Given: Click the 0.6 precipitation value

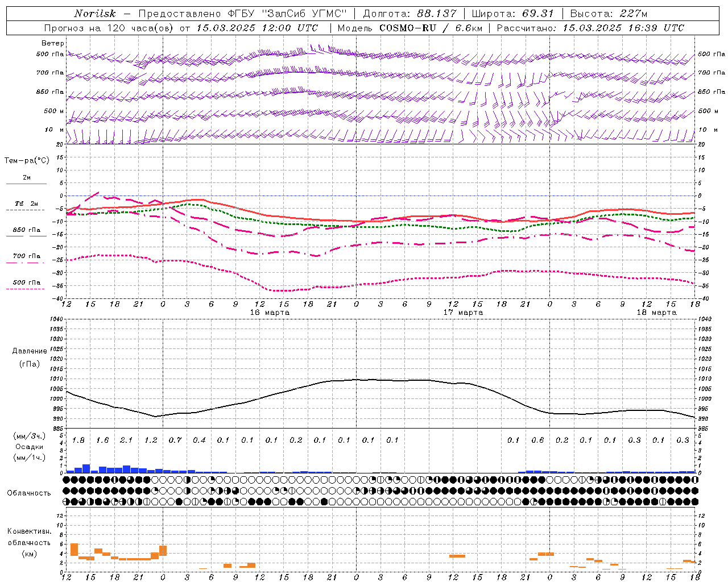Looking at the screenshot, I should 537,440.
